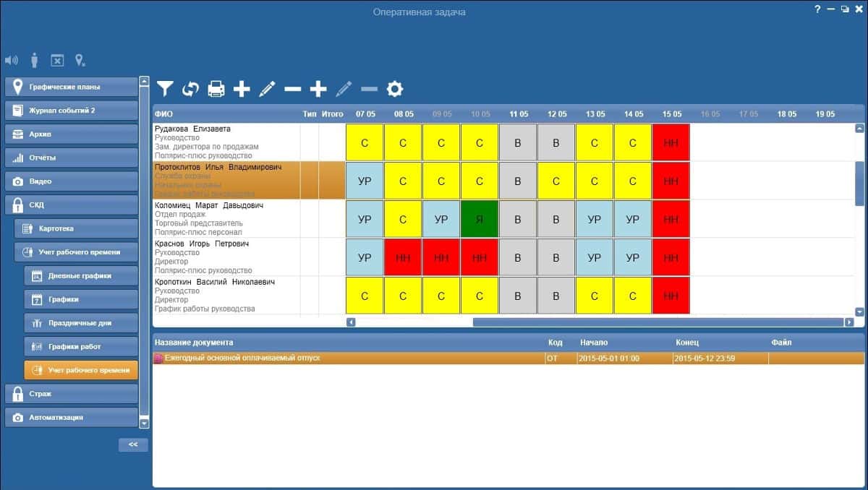The height and width of the screenshot is (490, 868).
Task: Open Графические планы menu item
Action: 71,87
